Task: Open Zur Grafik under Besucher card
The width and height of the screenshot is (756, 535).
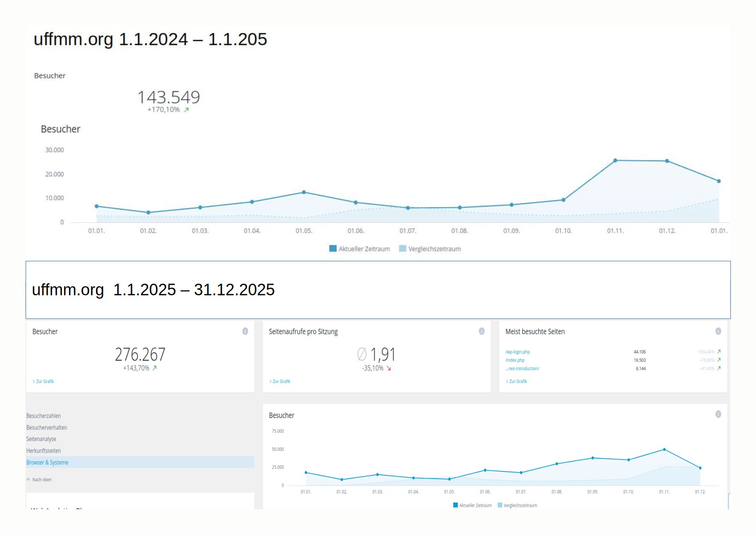Action: coord(45,381)
